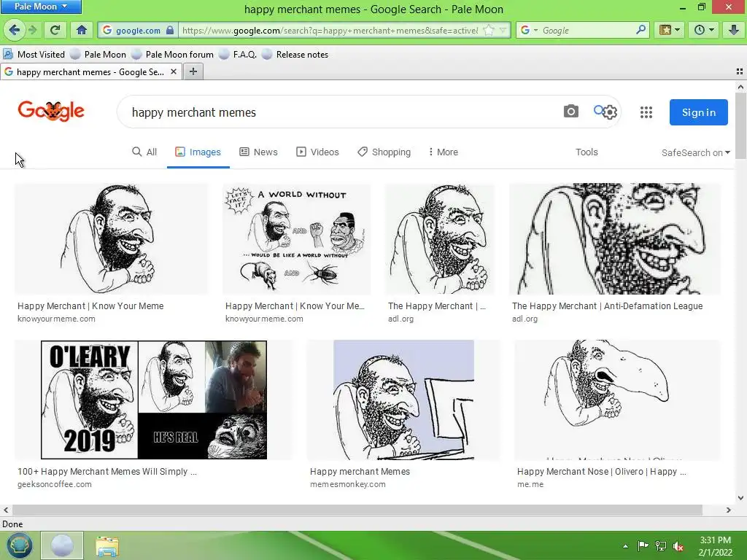Open Google quick settings gear
This screenshot has width=747, height=560.
[x=611, y=113]
